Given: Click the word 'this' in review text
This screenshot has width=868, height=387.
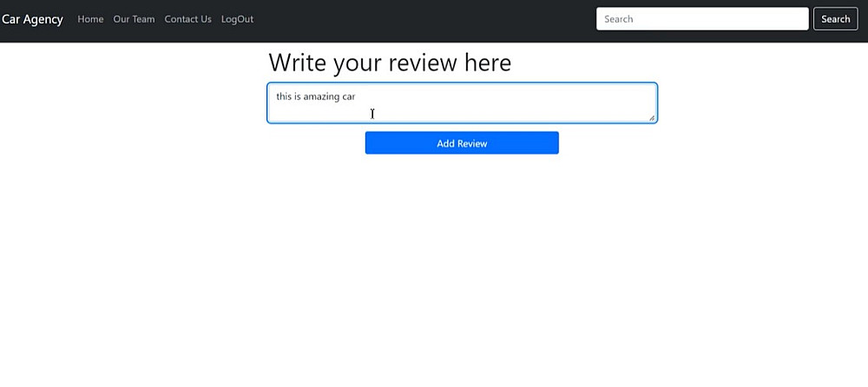Looking at the screenshot, I should pos(284,96).
